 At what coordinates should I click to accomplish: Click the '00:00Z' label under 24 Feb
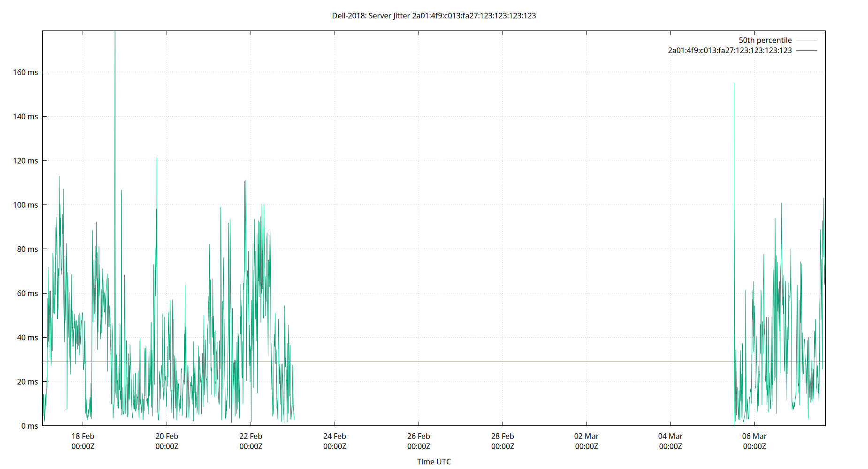tap(335, 446)
